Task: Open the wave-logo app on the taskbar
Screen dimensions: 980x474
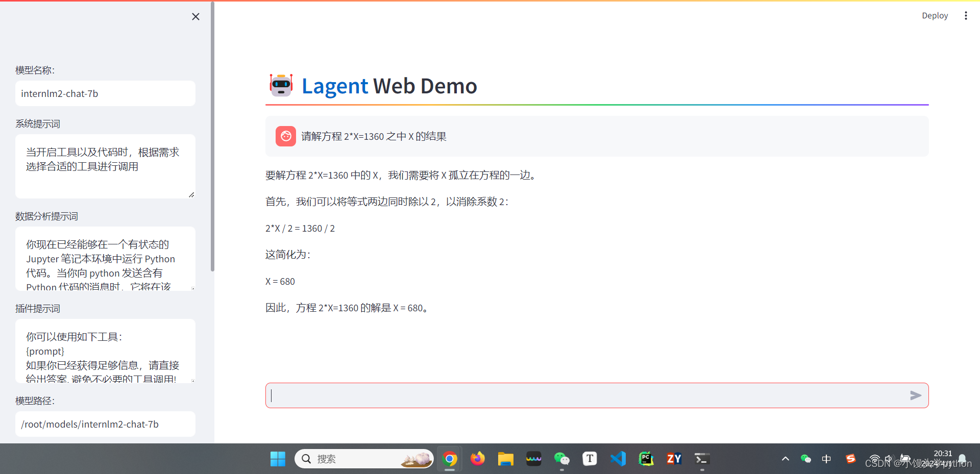Action: point(534,459)
